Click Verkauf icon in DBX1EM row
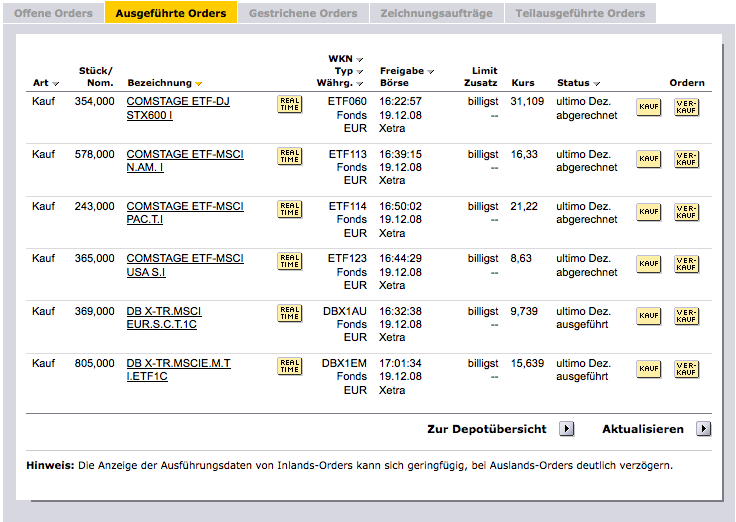 pos(686,369)
